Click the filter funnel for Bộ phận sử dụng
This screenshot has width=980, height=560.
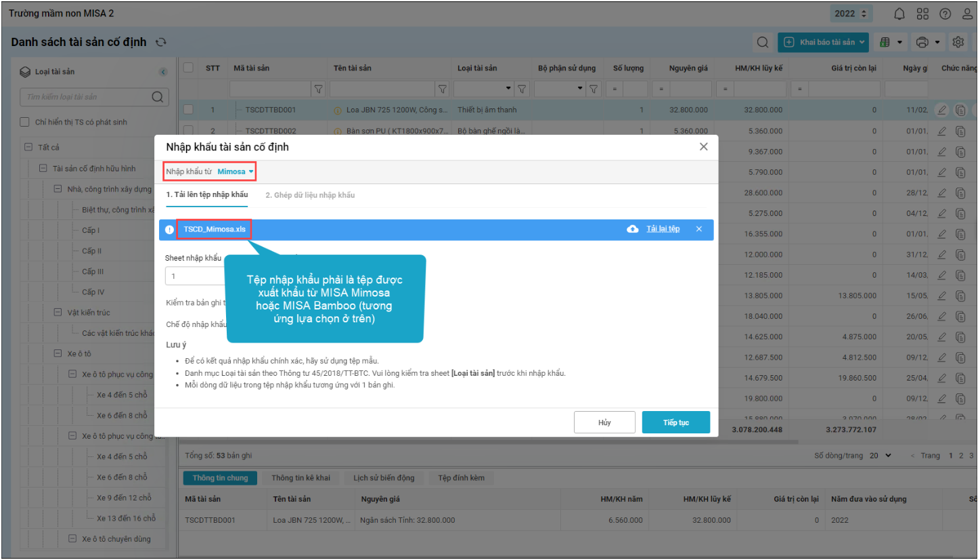tap(594, 89)
